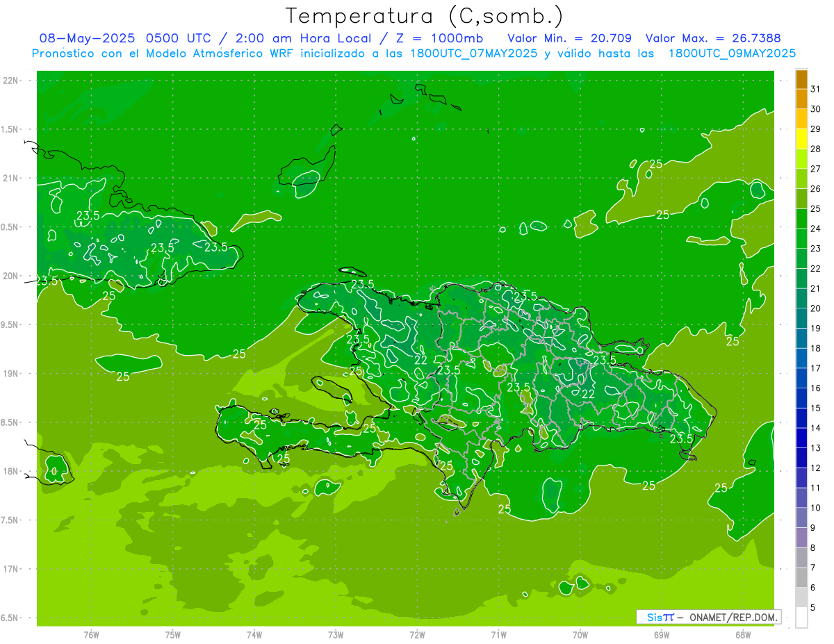Click the '74W' longitude axis label
Screen dimensions: 834x644
click(254, 635)
